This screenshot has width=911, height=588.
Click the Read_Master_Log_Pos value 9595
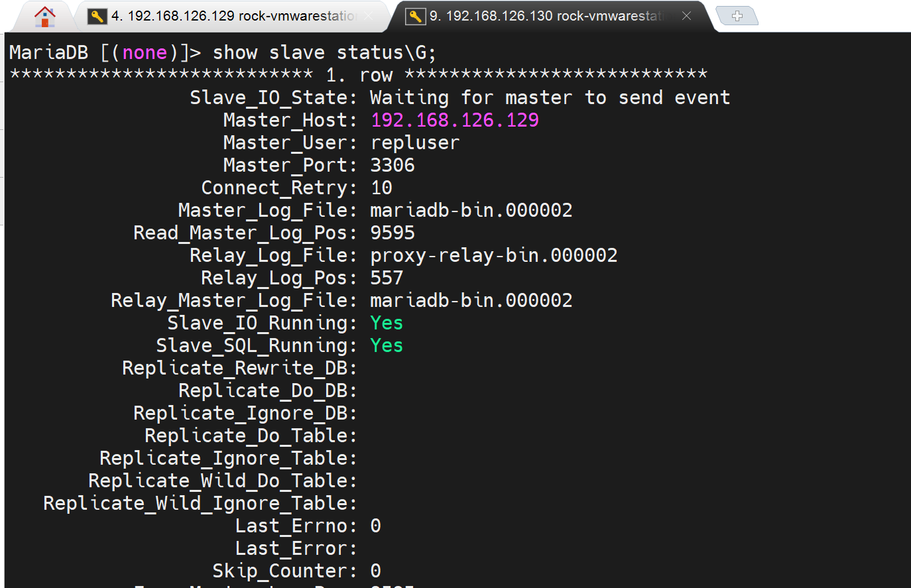click(x=392, y=233)
